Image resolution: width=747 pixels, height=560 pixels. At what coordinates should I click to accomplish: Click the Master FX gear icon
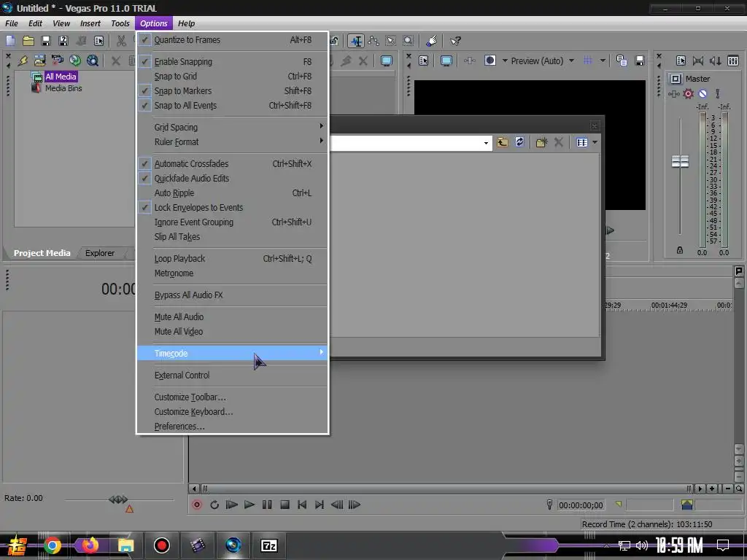(x=688, y=94)
